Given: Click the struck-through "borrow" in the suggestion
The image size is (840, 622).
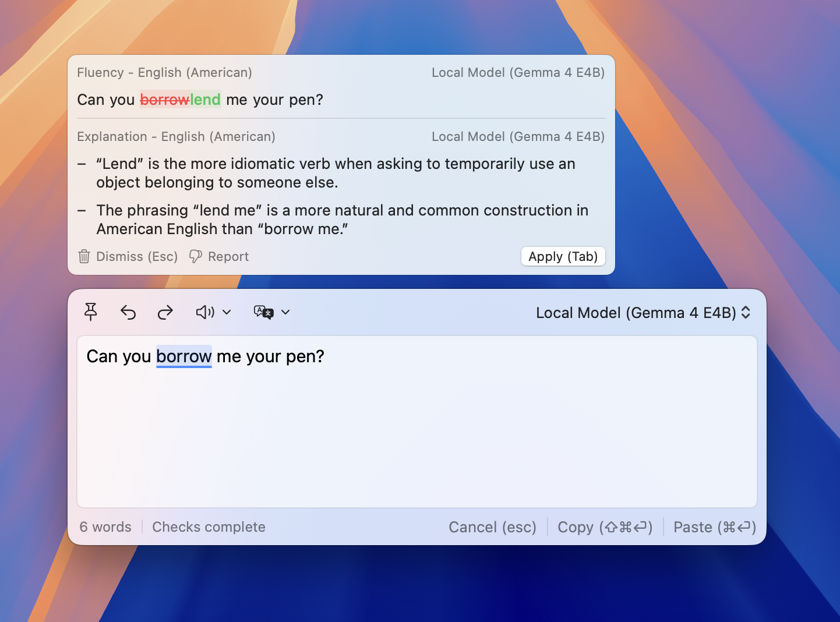Looking at the screenshot, I should 165,100.
